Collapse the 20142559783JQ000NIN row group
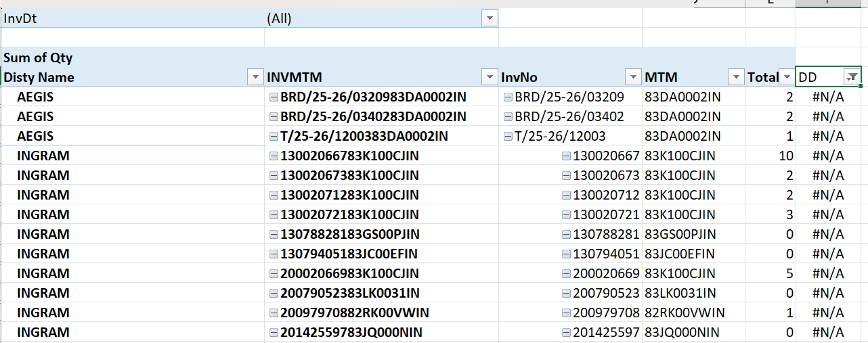The width and height of the screenshot is (868, 343). (274, 333)
